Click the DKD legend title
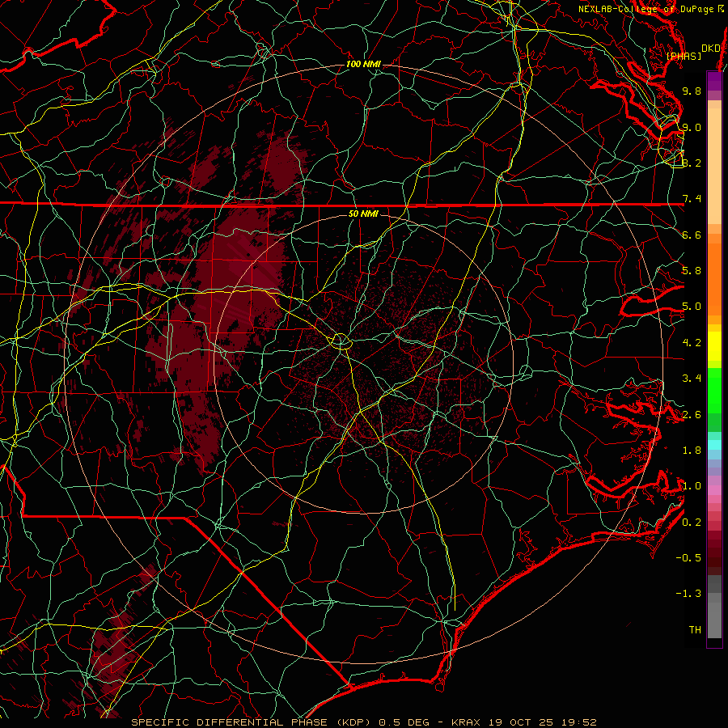The height and width of the screenshot is (728, 728). (x=710, y=48)
